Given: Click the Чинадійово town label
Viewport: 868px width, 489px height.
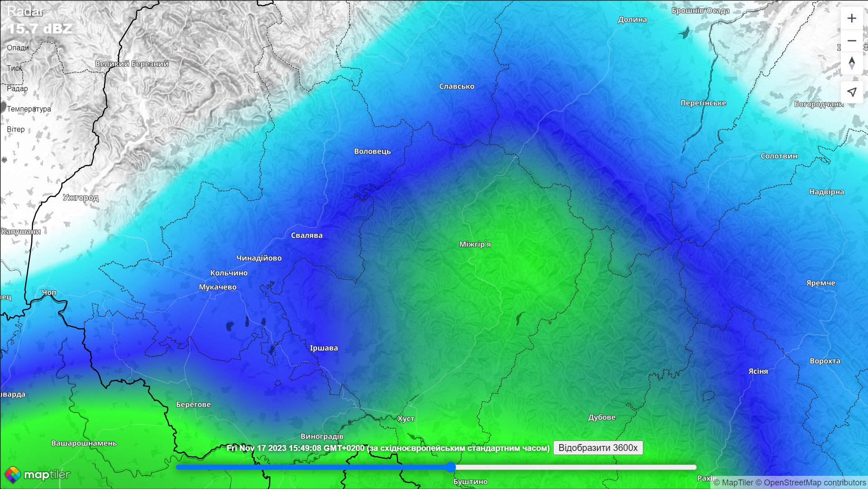Looking at the screenshot, I should pyautogui.click(x=259, y=258).
